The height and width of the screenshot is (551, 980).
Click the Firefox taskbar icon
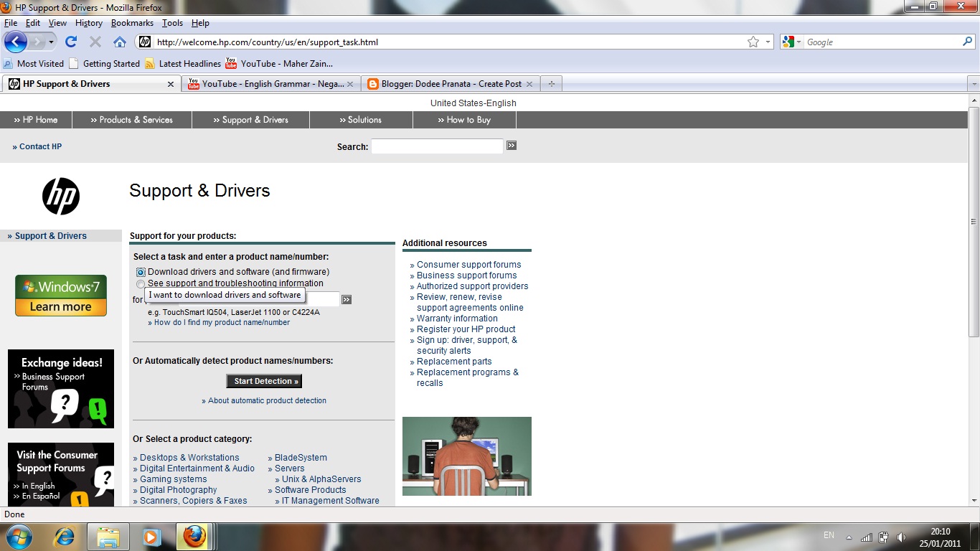(x=194, y=537)
